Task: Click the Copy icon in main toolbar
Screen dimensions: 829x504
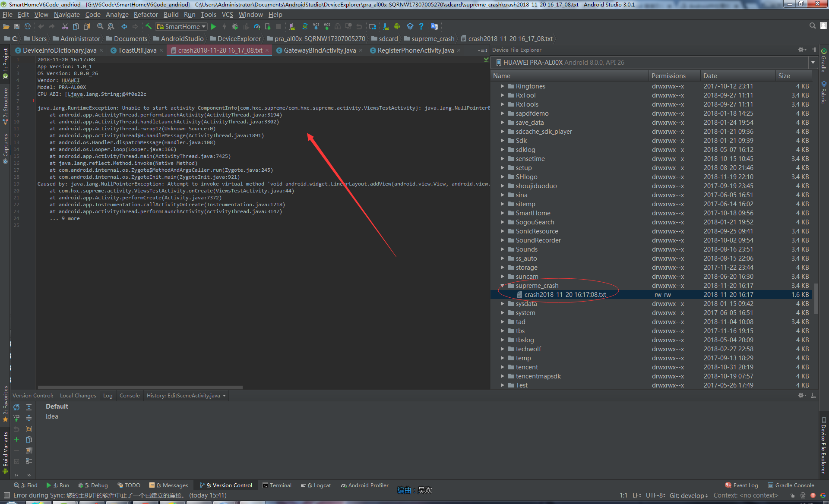Action: point(76,27)
